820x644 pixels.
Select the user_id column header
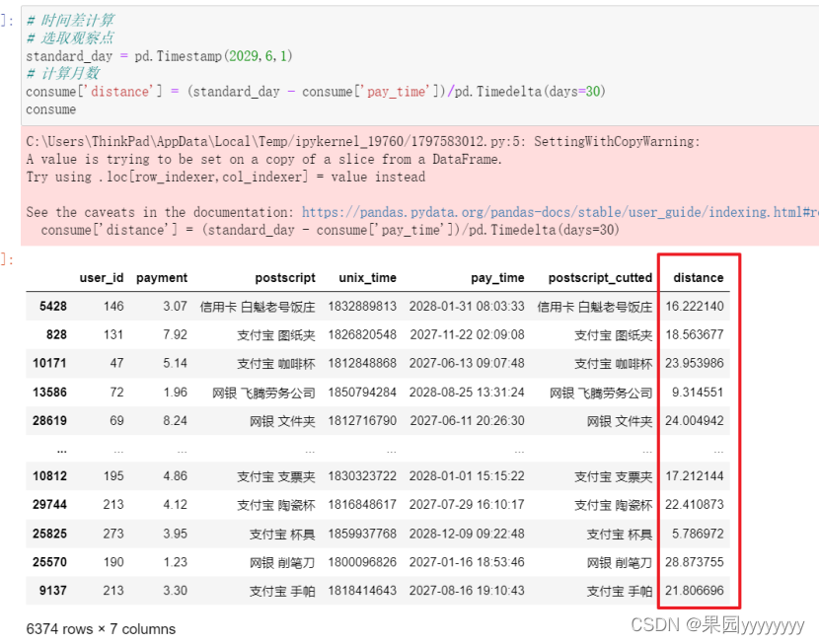(x=101, y=277)
